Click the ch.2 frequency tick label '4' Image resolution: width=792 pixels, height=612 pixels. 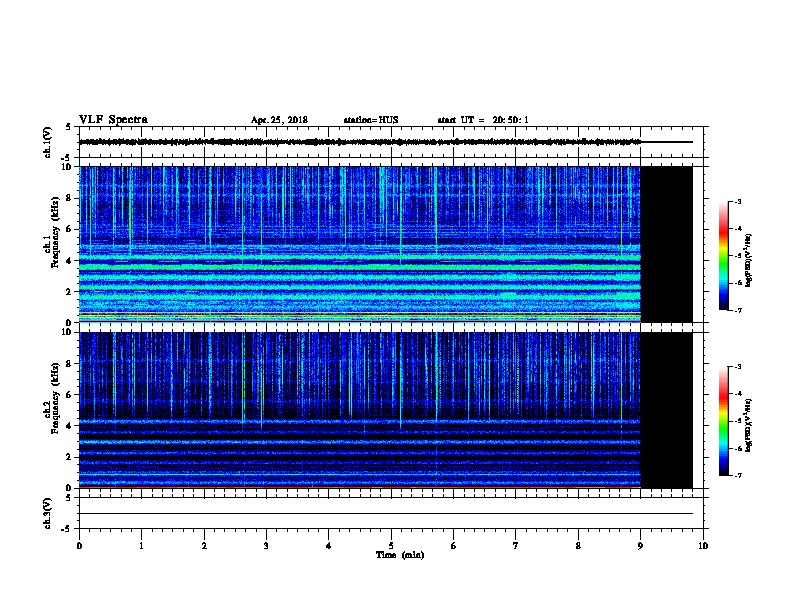pyautogui.click(x=69, y=426)
